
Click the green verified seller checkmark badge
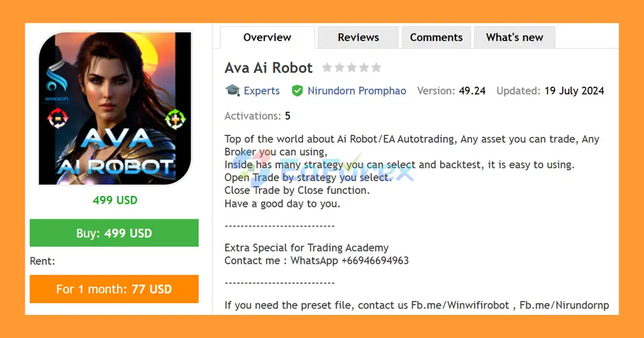coord(297,91)
